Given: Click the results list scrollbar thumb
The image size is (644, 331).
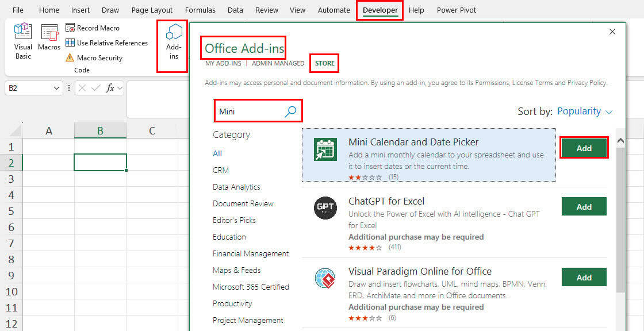Looking at the screenshot, I should click(x=620, y=220).
